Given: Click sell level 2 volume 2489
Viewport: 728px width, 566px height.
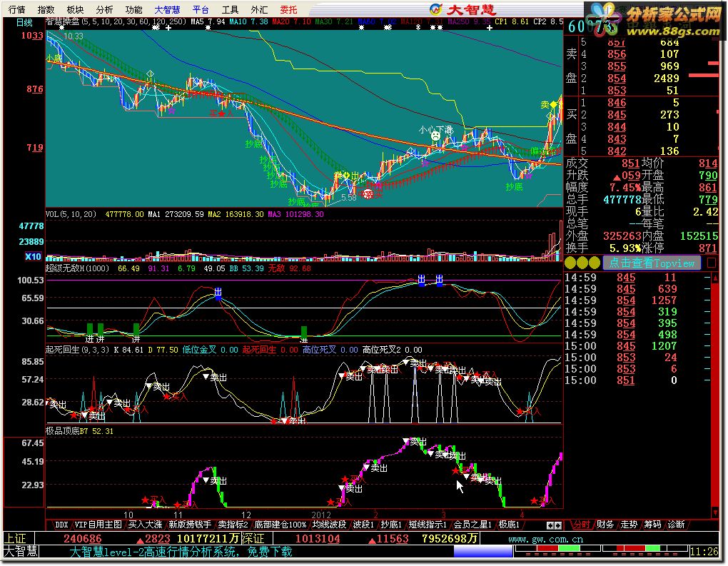Looking at the screenshot, I should click(666, 79).
